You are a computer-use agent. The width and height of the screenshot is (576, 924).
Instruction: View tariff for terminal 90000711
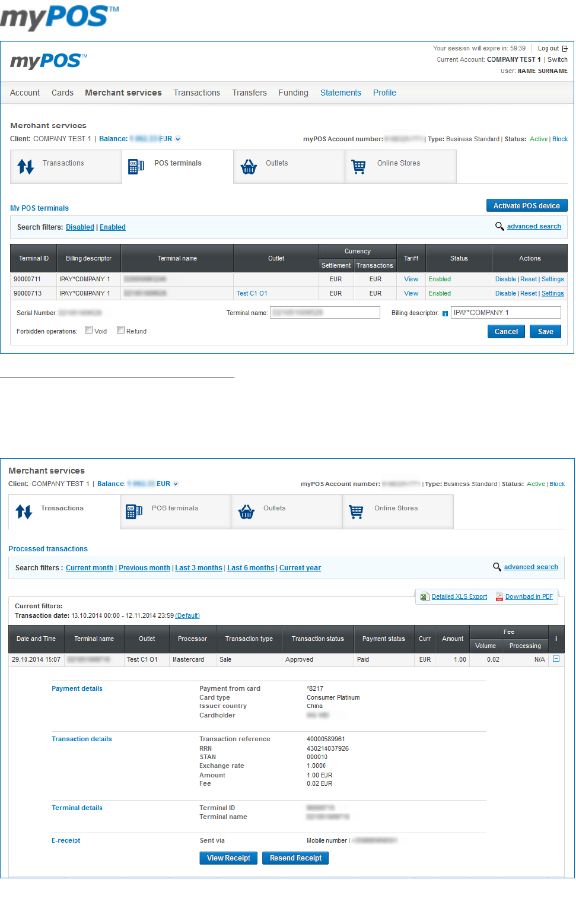coord(411,279)
